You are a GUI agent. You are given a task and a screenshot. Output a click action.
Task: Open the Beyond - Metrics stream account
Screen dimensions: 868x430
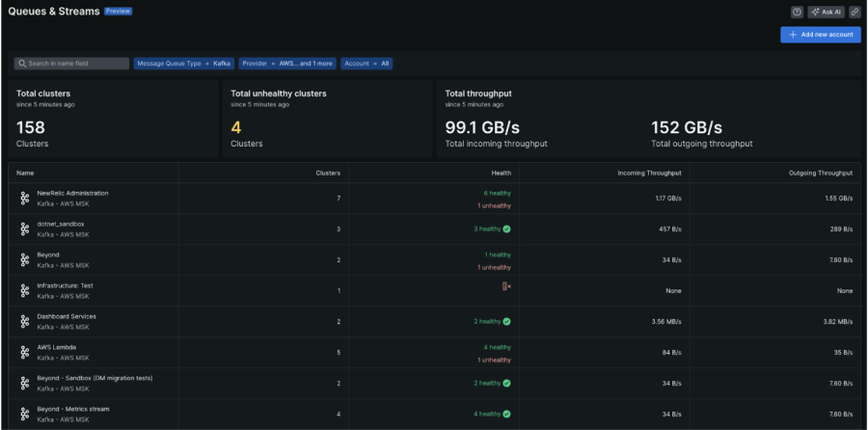73,409
